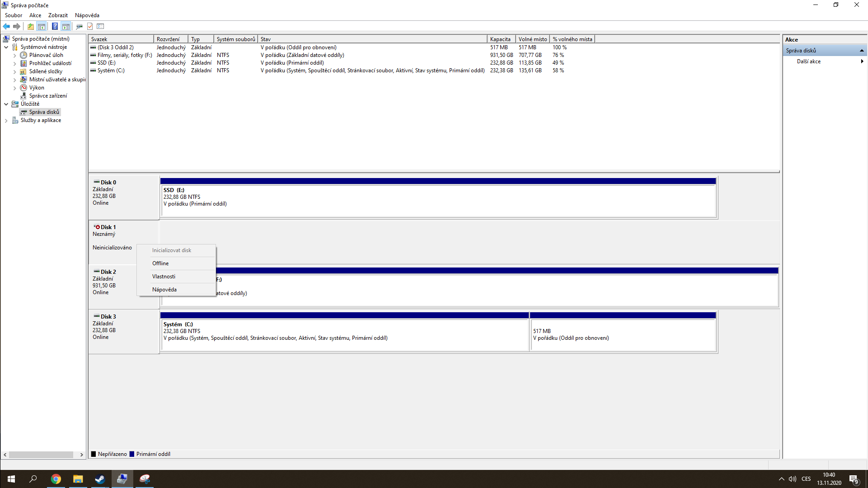The image size is (868, 488).
Task: Click the Back arrow toolbar icon
Action: tap(6, 26)
